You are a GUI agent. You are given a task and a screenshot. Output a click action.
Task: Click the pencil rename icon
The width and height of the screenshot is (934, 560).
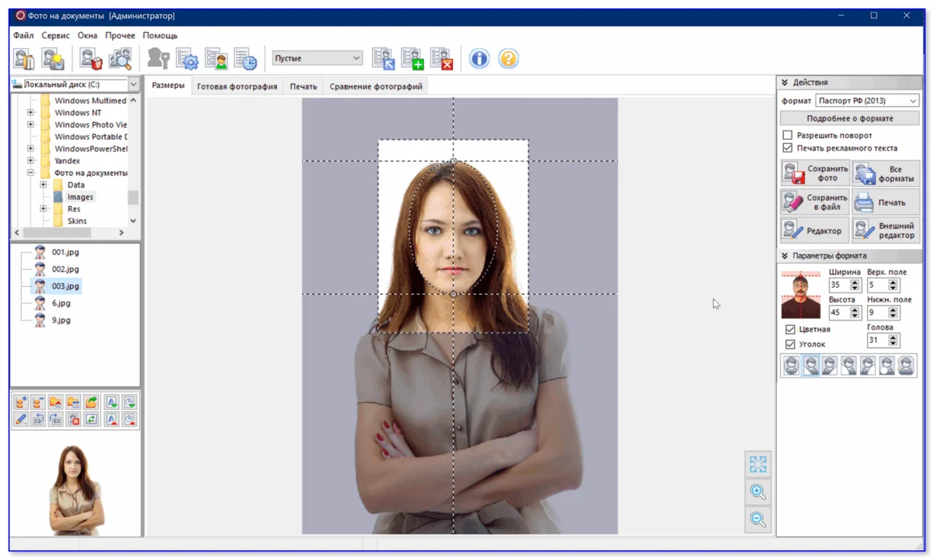click(x=21, y=419)
